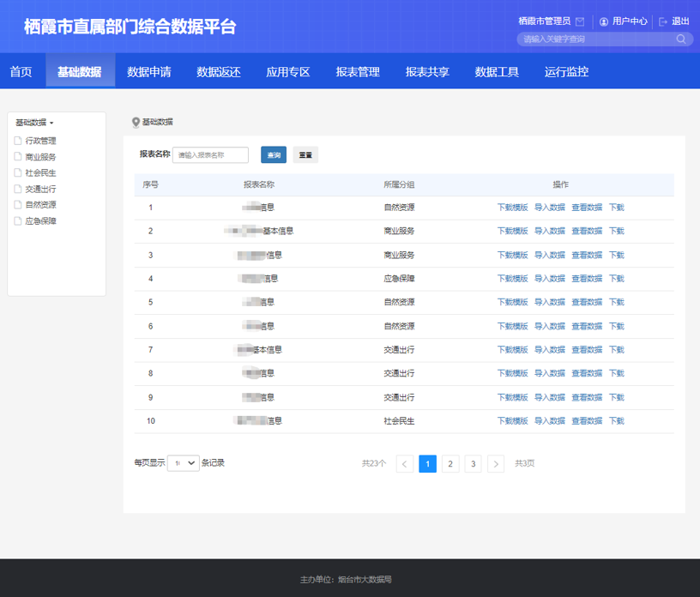Go to page 3
Image resolution: width=700 pixels, height=597 pixels.
(473, 463)
